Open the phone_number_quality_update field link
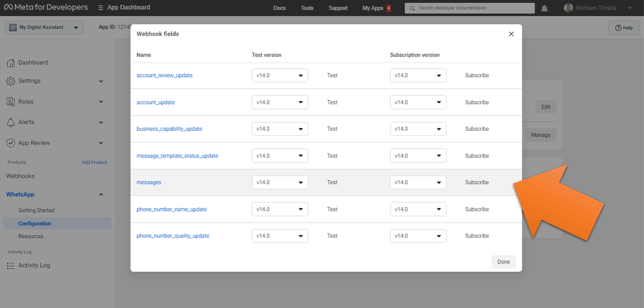The height and width of the screenshot is (308, 644). pyautogui.click(x=173, y=236)
